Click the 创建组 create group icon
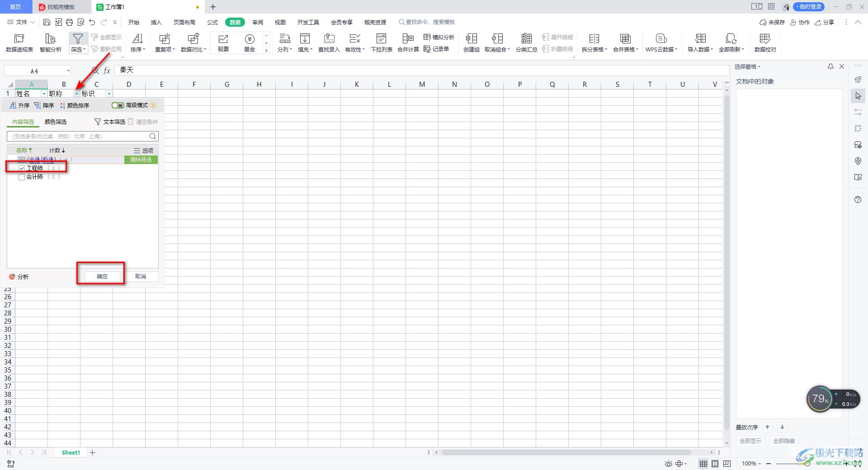 (472, 39)
